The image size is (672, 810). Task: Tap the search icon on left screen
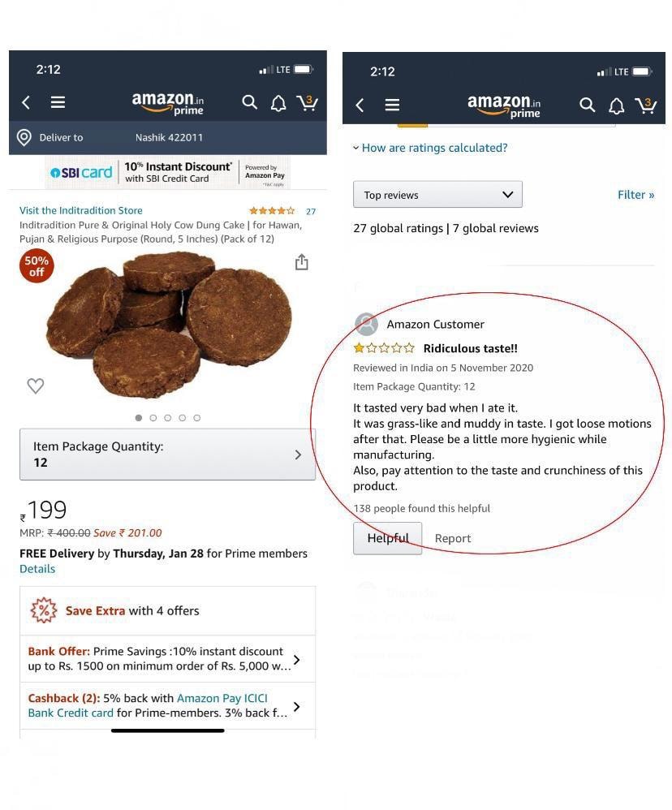coord(249,102)
